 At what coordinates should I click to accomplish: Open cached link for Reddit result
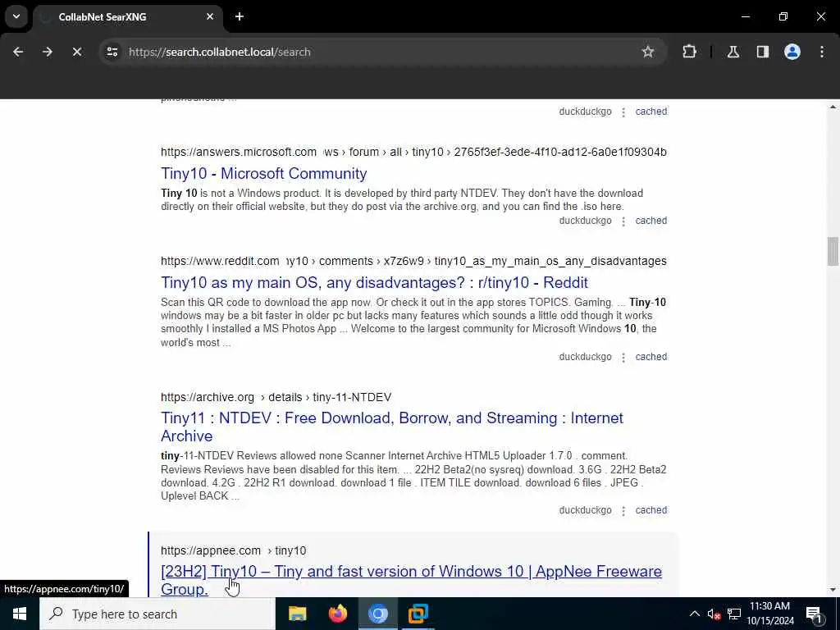pos(651,357)
